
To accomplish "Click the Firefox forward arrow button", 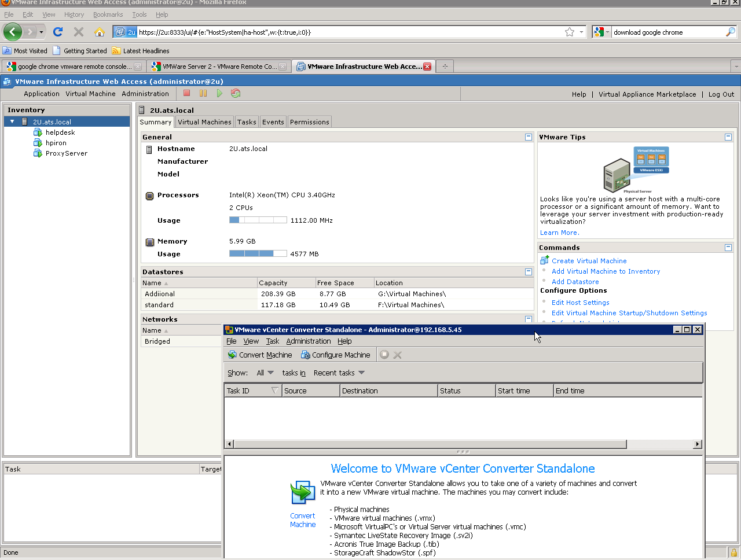I will point(30,32).
